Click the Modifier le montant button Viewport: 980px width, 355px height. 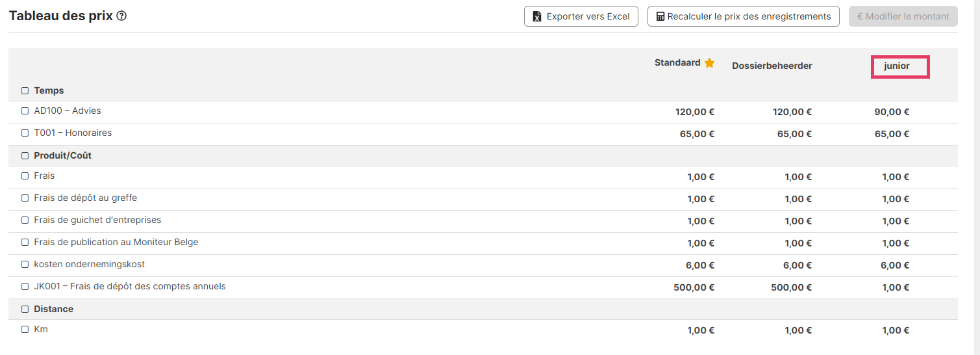coord(903,16)
